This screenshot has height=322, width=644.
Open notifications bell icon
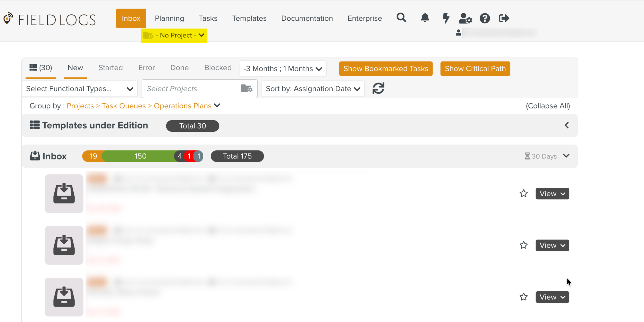(x=425, y=18)
